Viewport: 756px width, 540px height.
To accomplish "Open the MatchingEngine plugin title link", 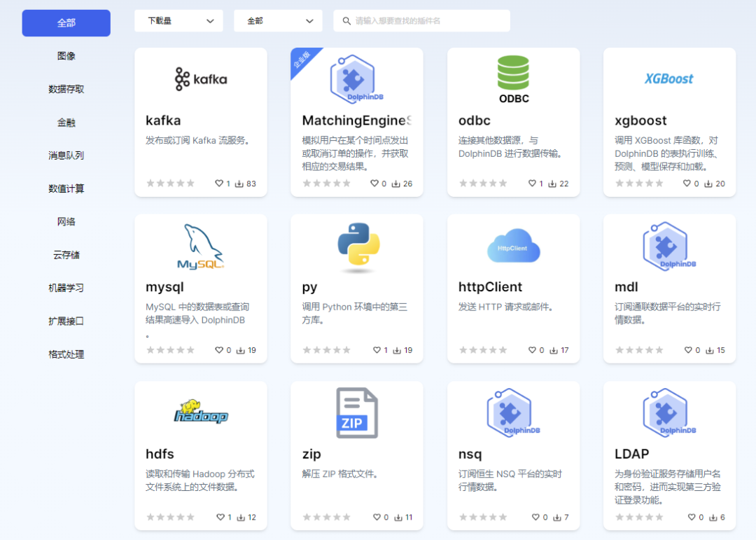I will pyautogui.click(x=357, y=120).
